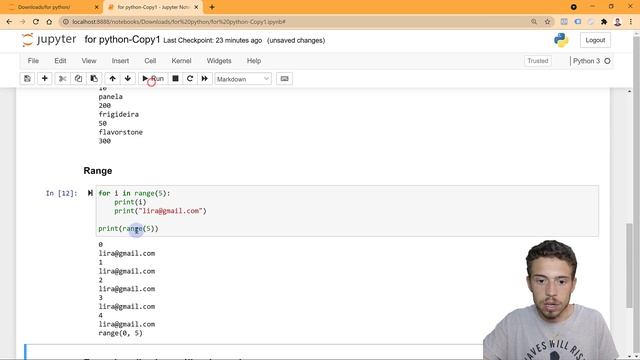
Task: Paste cells below icon
Action: tap(94, 79)
